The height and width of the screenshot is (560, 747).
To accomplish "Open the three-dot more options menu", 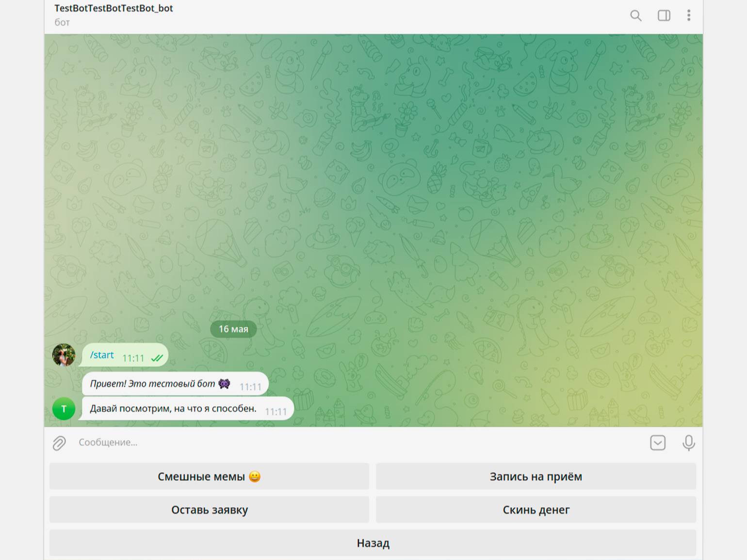I will 688,16.
